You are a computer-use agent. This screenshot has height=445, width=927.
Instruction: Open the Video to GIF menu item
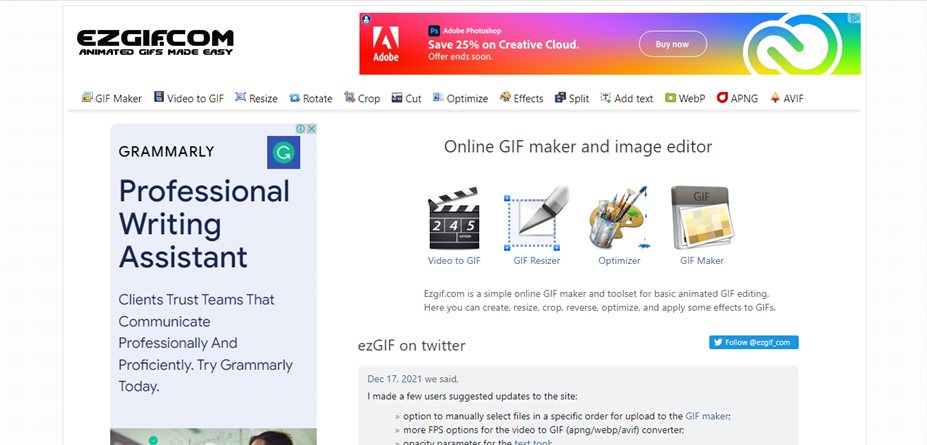pyautogui.click(x=188, y=98)
